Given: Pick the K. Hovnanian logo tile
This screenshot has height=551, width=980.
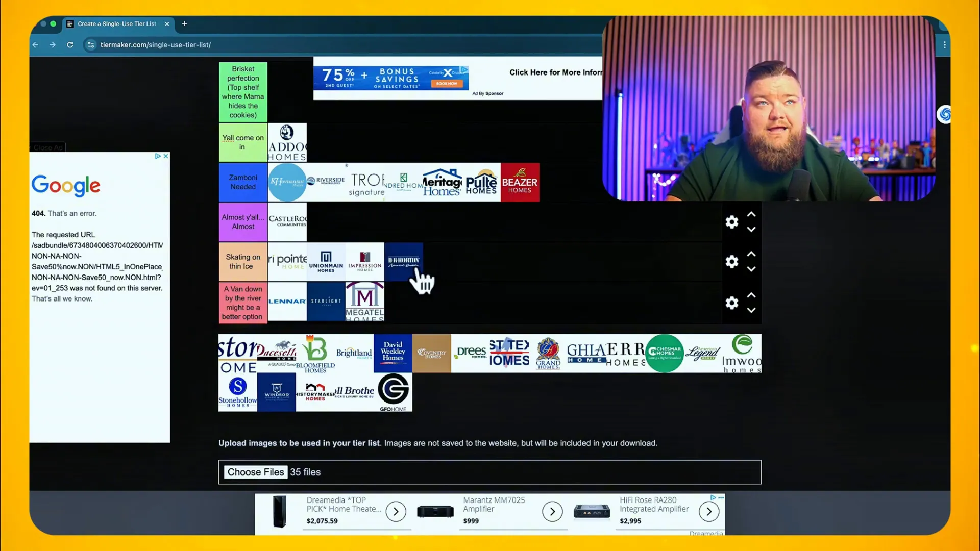Looking at the screenshot, I should [x=287, y=182].
